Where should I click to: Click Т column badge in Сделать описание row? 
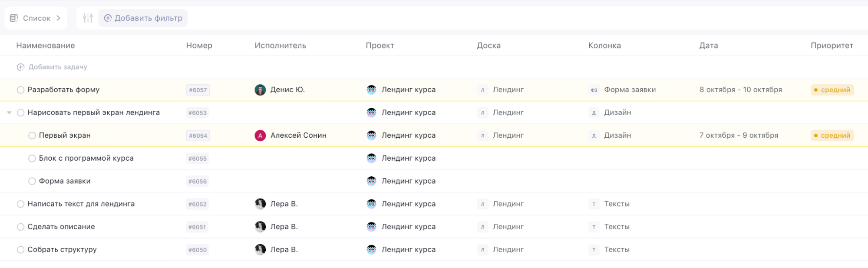[x=594, y=227]
